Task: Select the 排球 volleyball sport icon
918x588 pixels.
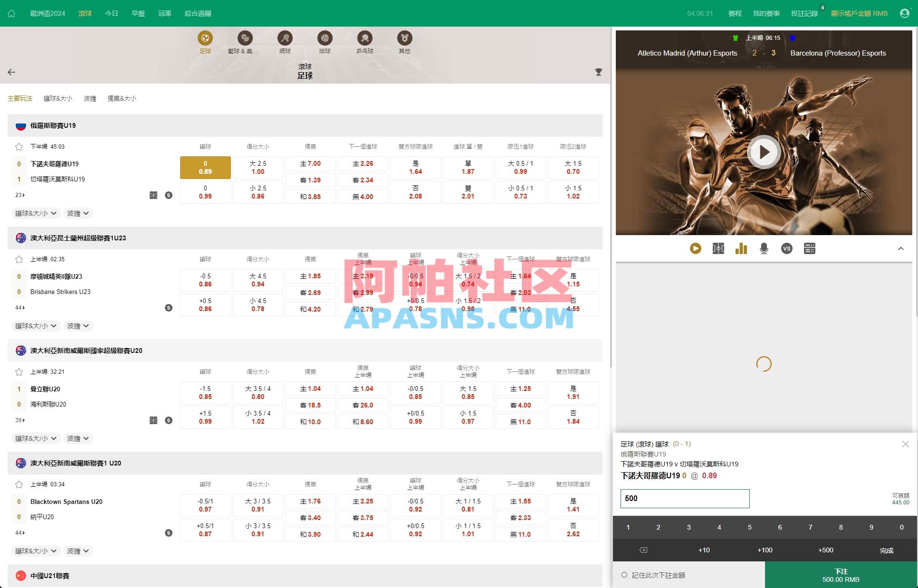Action: (325, 38)
